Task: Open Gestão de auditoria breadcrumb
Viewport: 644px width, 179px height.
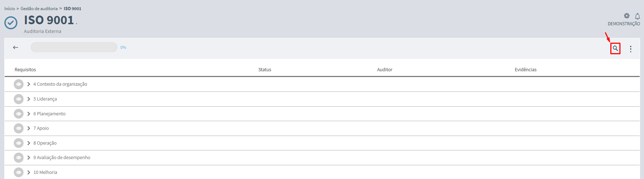Action: click(x=39, y=9)
